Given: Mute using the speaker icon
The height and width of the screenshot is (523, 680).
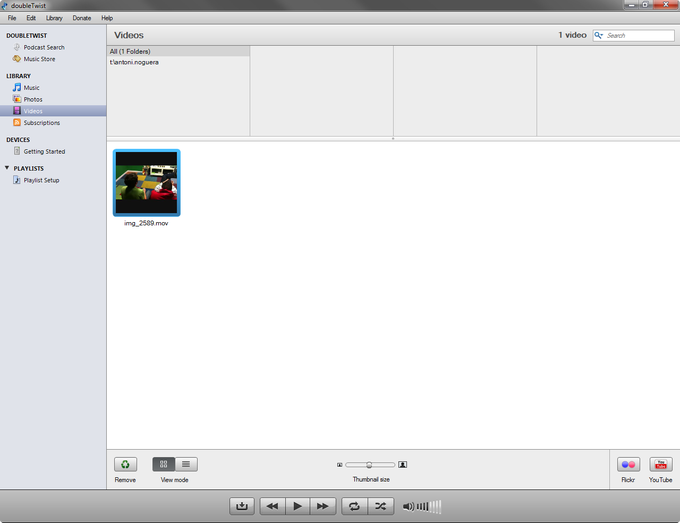Looking at the screenshot, I should click(408, 507).
